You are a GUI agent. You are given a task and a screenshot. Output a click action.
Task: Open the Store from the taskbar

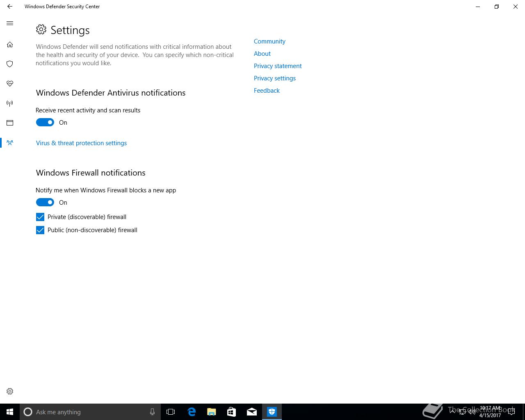click(x=232, y=412)
